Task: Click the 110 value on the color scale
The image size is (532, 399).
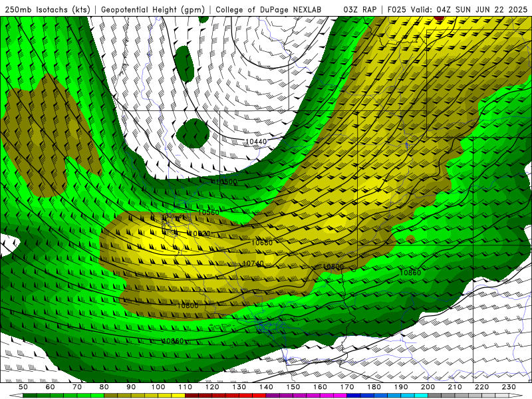Action: (x=186, y=387)
